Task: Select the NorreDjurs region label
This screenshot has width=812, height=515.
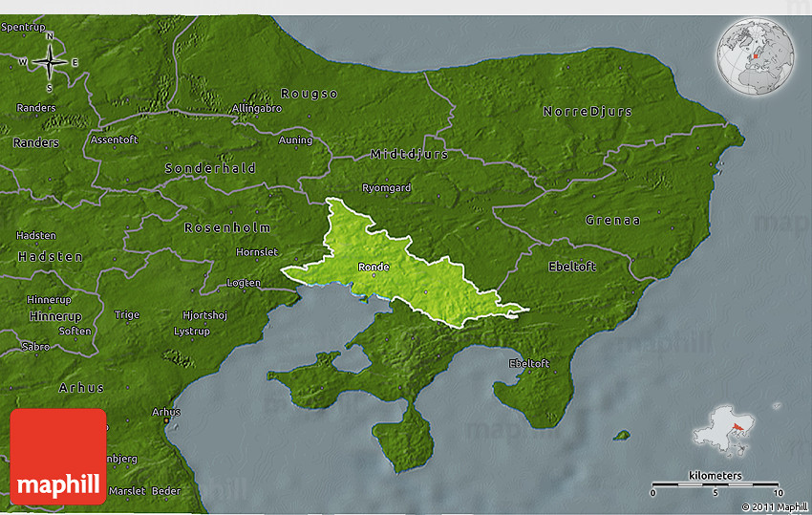Action: pos(588,112)
